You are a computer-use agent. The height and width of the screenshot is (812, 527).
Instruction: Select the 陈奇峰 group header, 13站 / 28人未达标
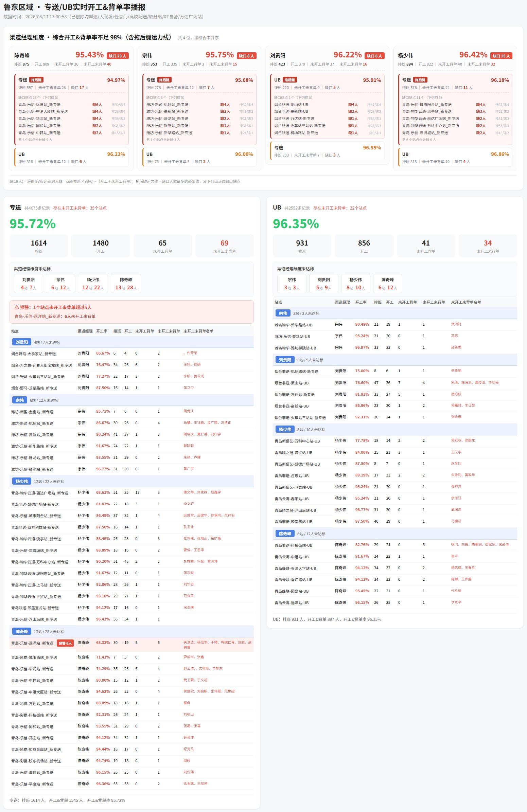[131, 632]
